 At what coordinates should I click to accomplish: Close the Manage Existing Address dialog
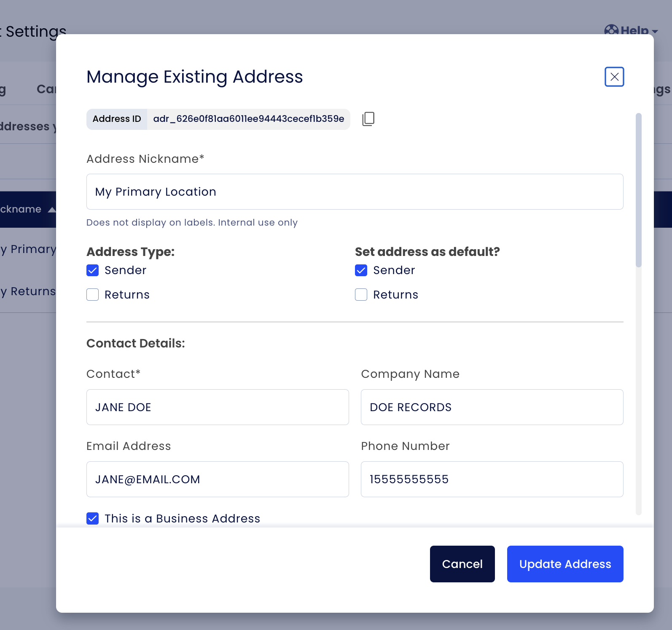614,77
